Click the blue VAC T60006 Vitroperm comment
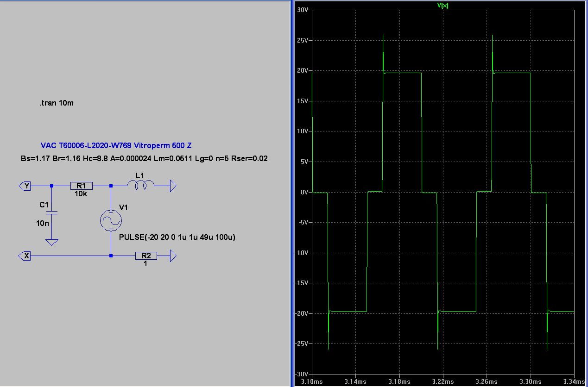This screenshot has height=387, width=588. pyautogui.click(x=116, y=145)
